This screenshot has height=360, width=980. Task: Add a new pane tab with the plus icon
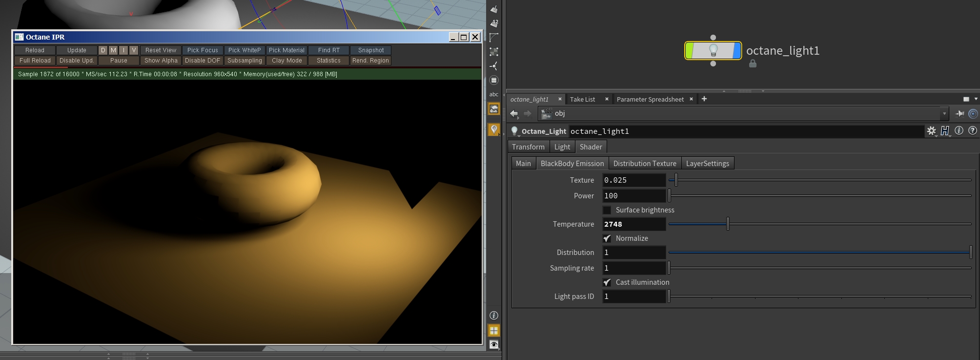click(x=704, y=99)
